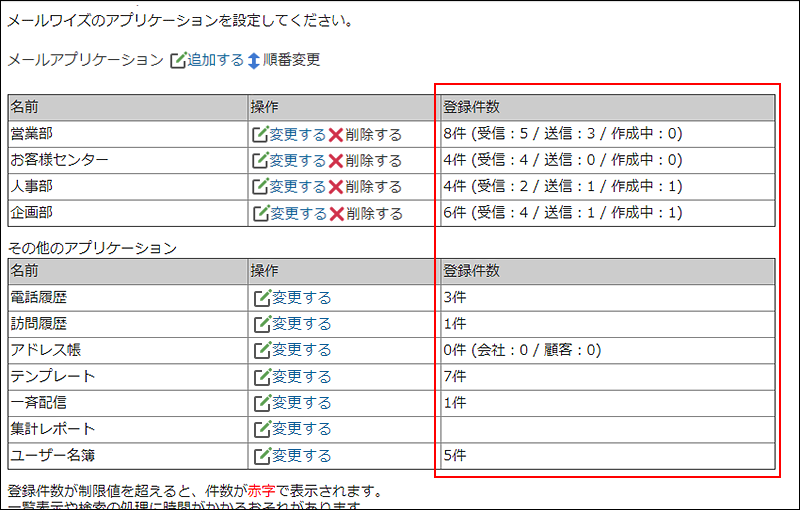This screenshot has height=510, width=800.
Task: Click the 6件 count for 企画部
Action: pyautogui.click(x=455, y=213)
